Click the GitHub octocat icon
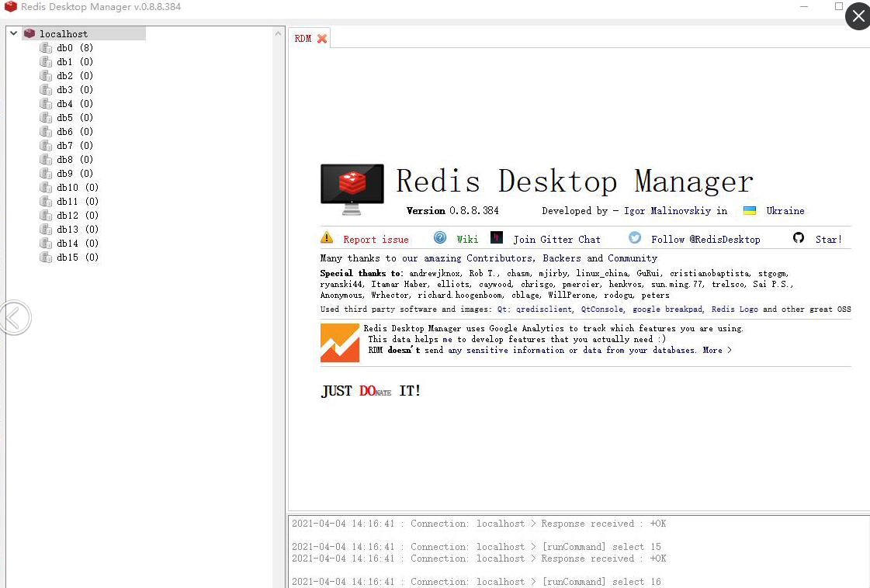The image size is (870, 588). coord(799,238)
